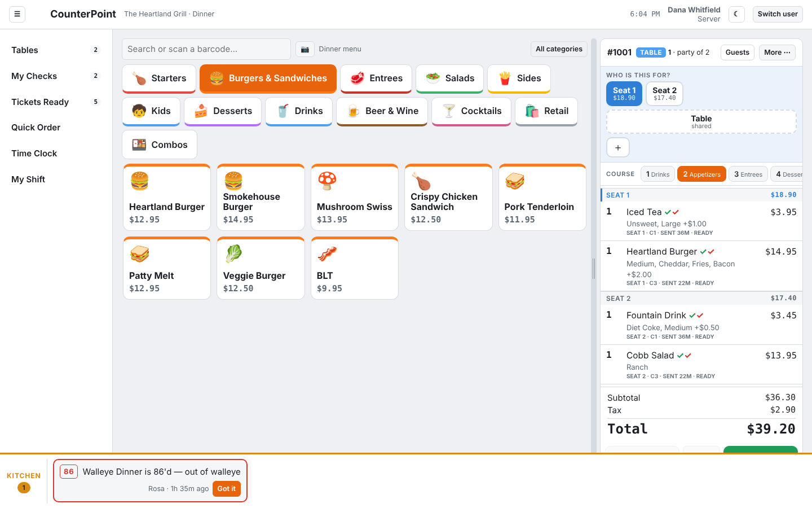The width and height of the screenshot is (812, 508).
Task: Focus the search or scan barcode field
Action: pos(206,49)
